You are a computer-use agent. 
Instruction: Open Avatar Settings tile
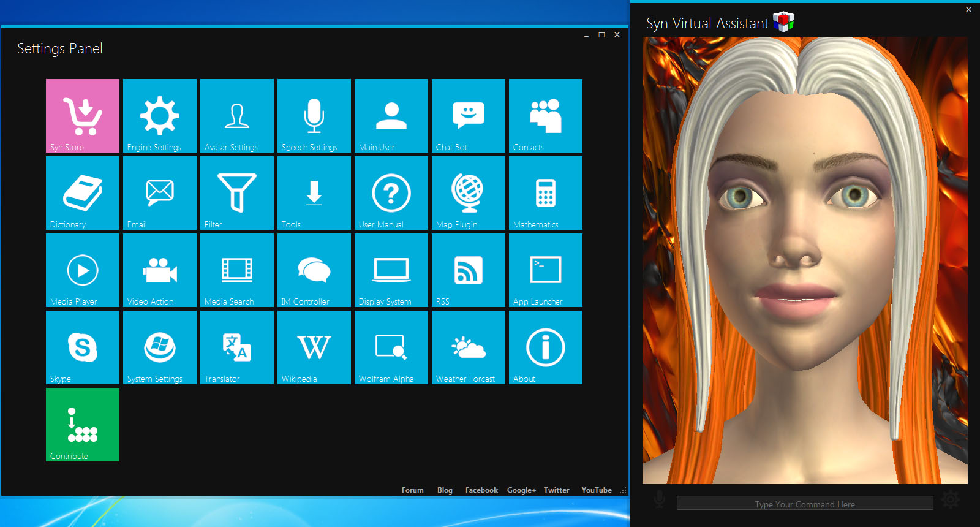tap(237, 116)
